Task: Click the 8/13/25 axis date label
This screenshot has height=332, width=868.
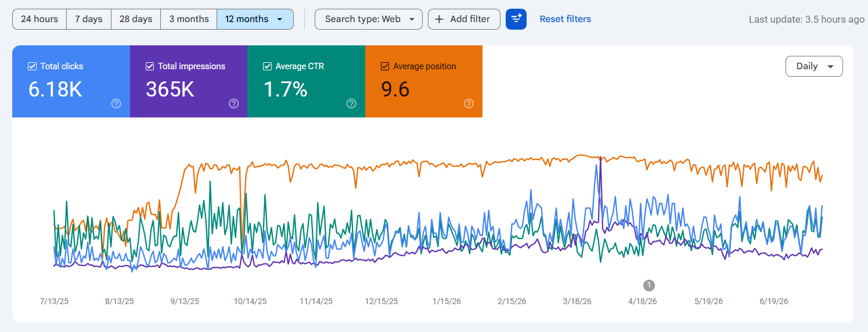Action: point(119,301)
